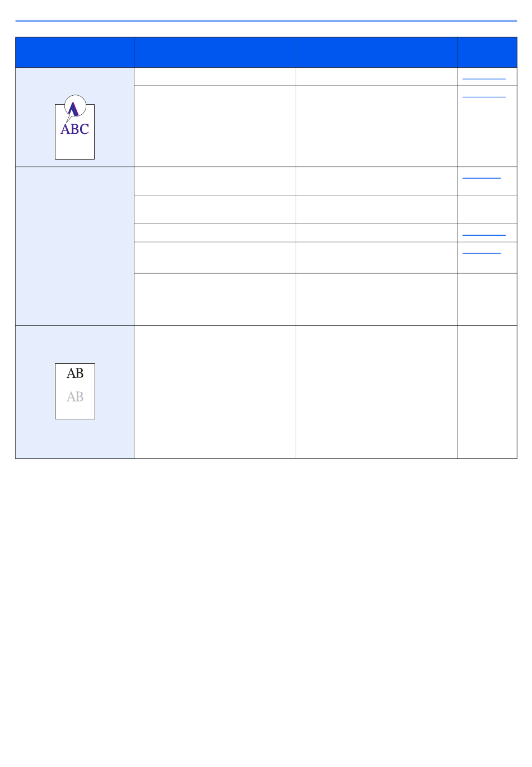Click the empty rightmost cell in the bottom table row

(487, 392)
